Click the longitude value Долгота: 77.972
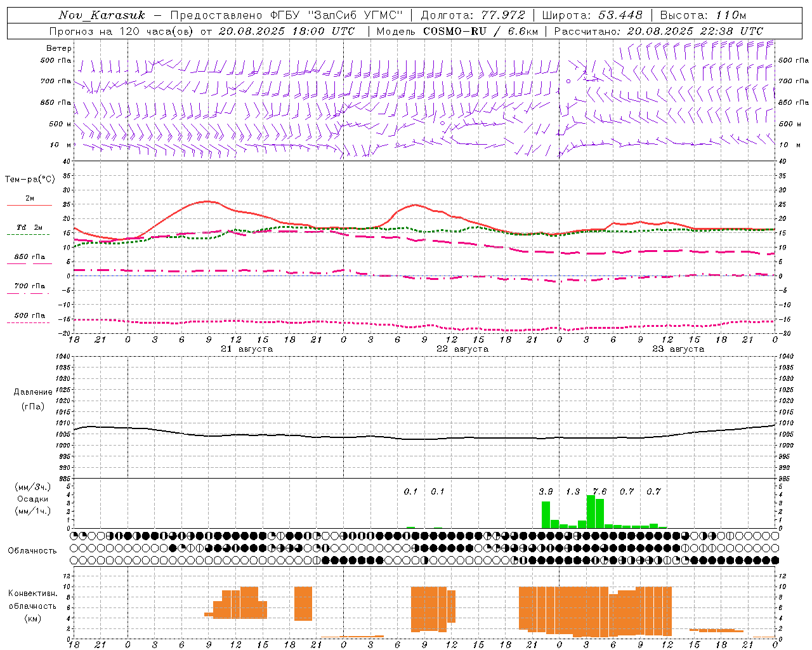Viewport: 812px width, 650px height. (473, 15)
